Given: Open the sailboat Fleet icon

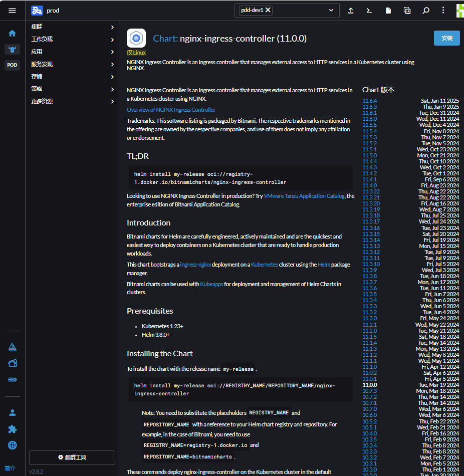Looking at the screenshot, I should click(13, 347).
